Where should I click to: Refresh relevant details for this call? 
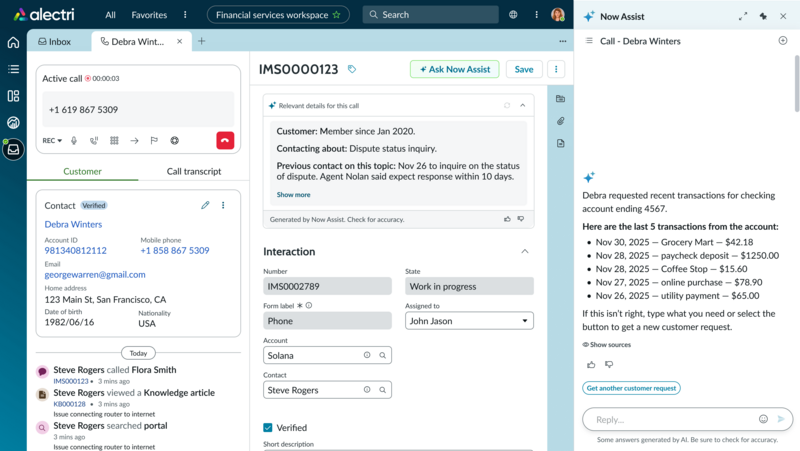(x=507, y=105)
